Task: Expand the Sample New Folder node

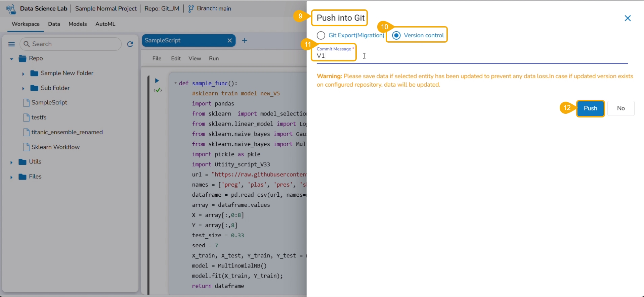Action: point(23,73)
